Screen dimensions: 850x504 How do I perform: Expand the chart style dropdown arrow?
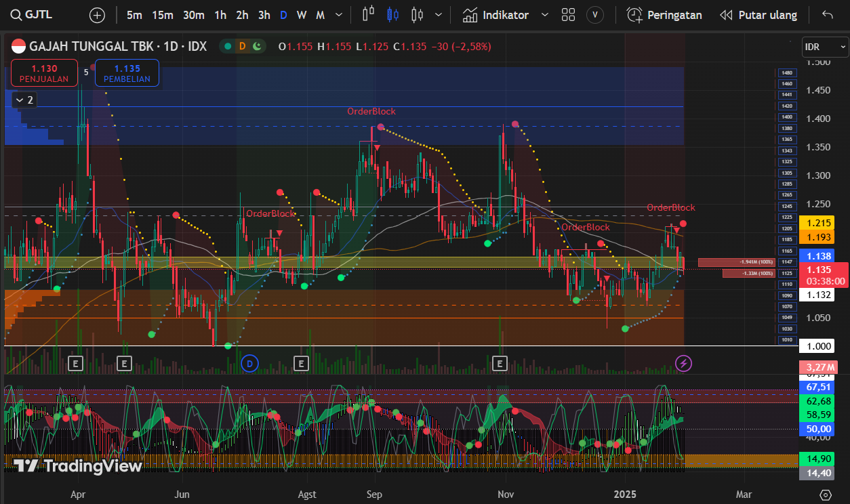[439, 15]
